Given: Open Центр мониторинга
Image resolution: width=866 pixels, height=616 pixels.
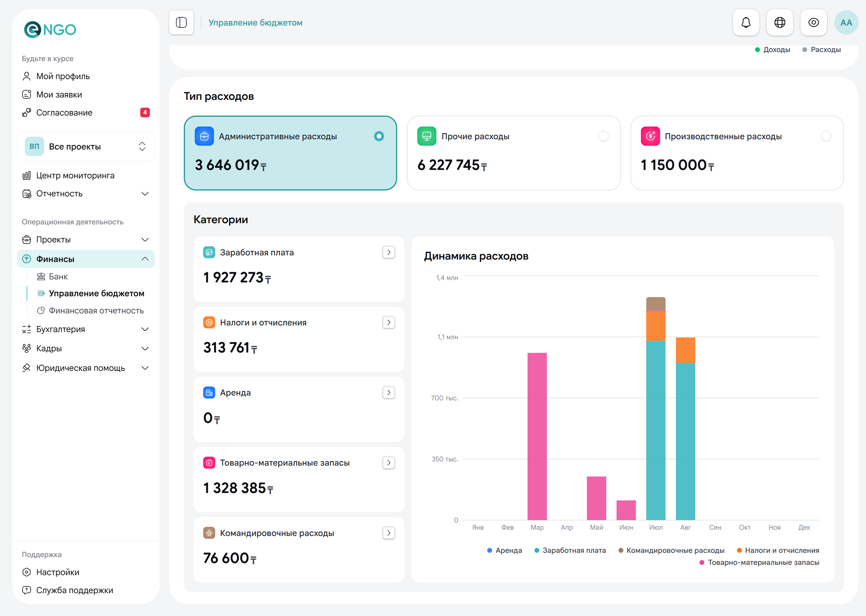Looking at the screenshot, I should click(86, 175).
